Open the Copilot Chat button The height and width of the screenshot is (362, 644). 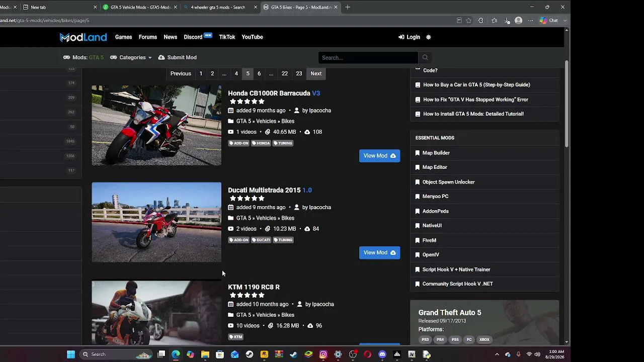[x=549, y=21]
